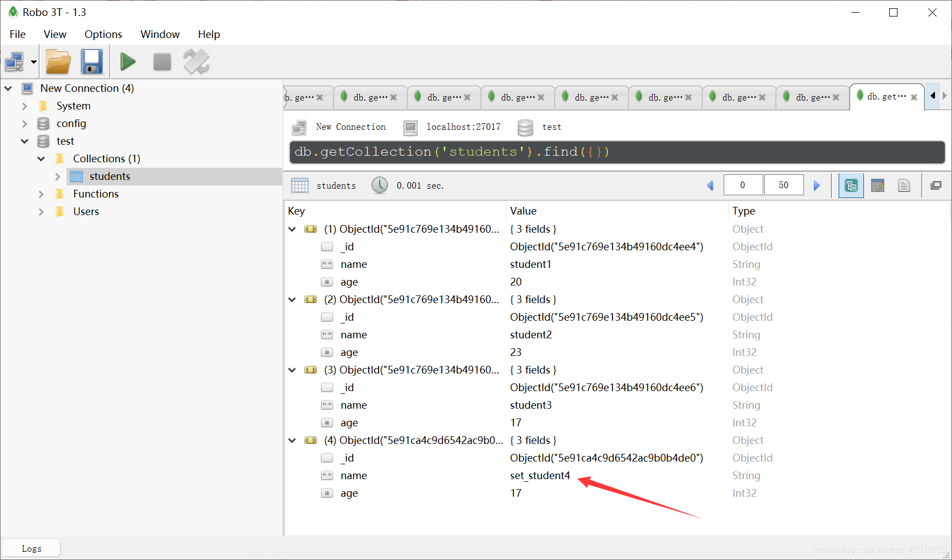
Task: Collapse document (3) ObjectId row
Action: click(292, 370)
